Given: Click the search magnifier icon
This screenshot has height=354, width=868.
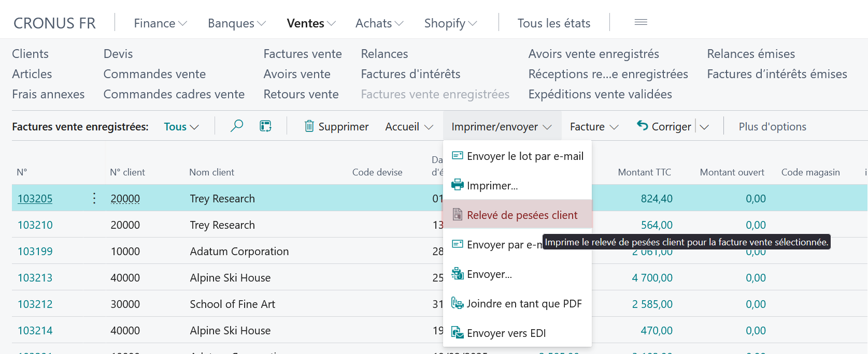Looking at the screenshot, I should click(237, 126).
